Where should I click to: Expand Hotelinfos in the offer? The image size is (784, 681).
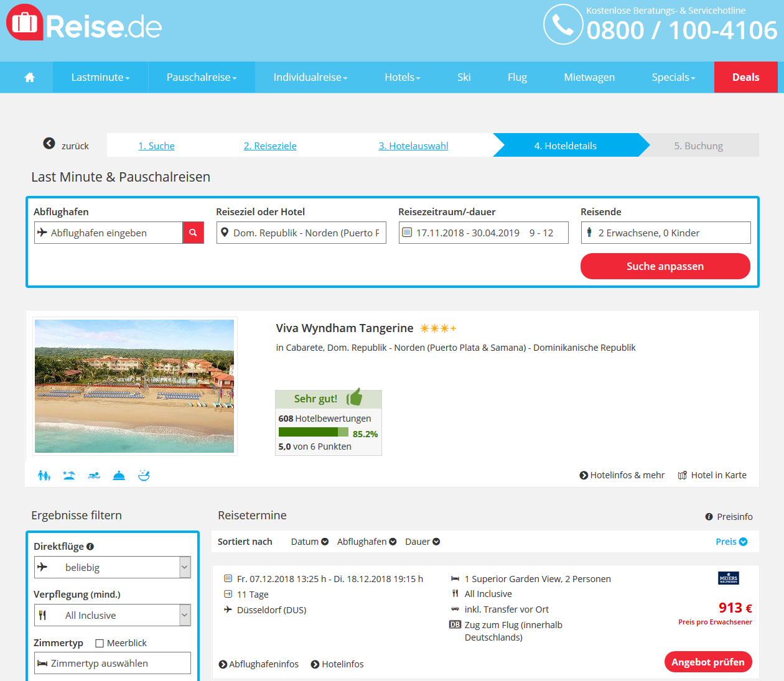[x=337, y=664]
